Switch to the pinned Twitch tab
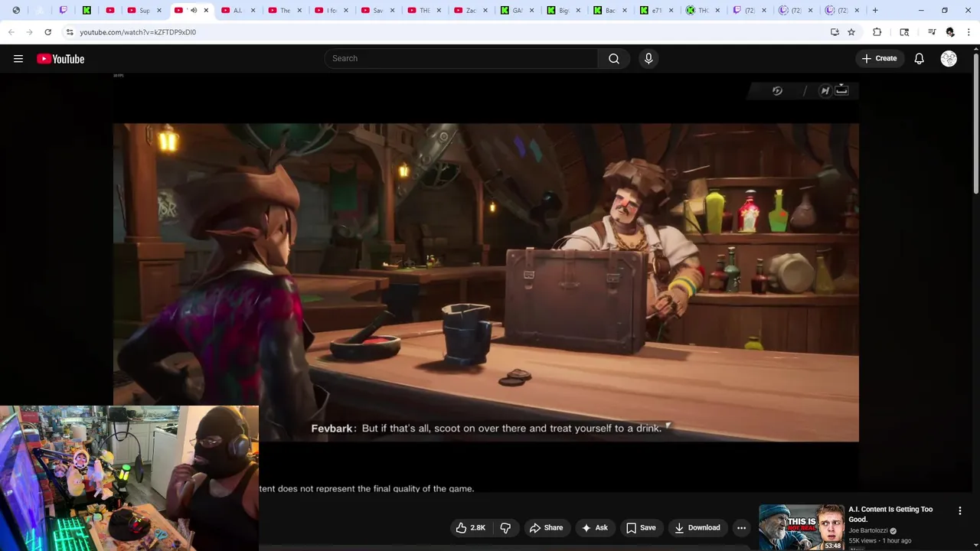The width and height of the screenshot is (980, 551). (64, 11)
